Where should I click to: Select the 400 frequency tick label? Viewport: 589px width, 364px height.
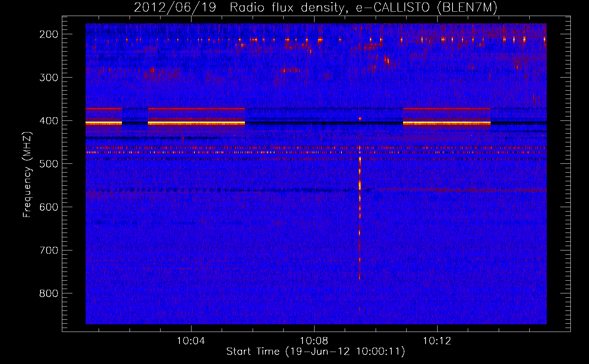(x=48, y=121)
